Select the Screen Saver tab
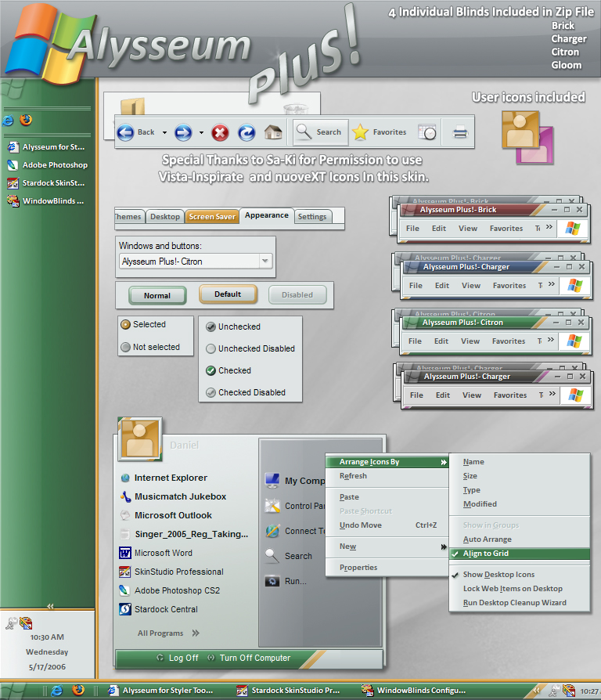601x700 pixels. pos(212,217)
